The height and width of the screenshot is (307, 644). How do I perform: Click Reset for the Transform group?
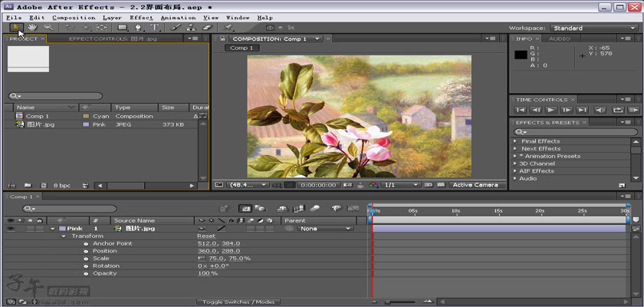205,236
